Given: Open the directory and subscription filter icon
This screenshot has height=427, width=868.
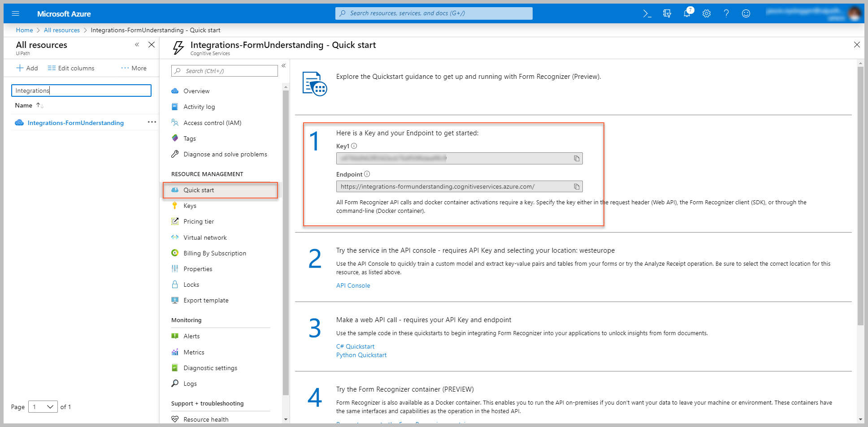Looking at the screenshot, I should 667,13.
